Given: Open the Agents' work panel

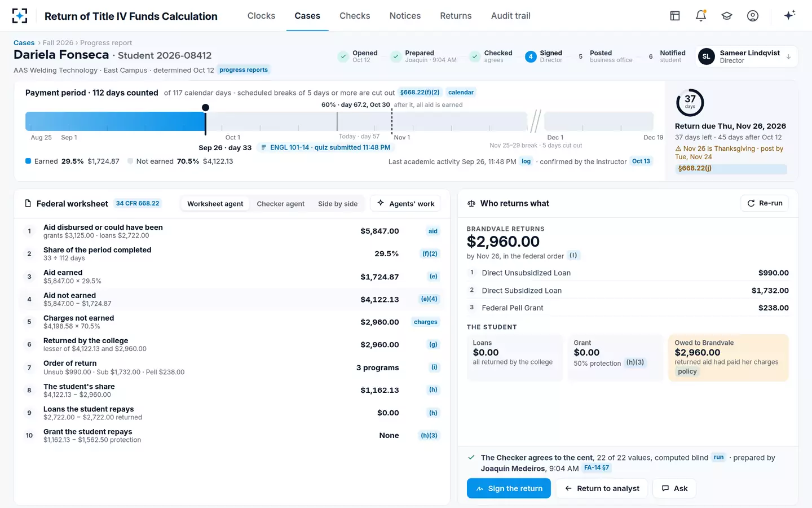Looking at the screenshot, I should tap(405, 204).
